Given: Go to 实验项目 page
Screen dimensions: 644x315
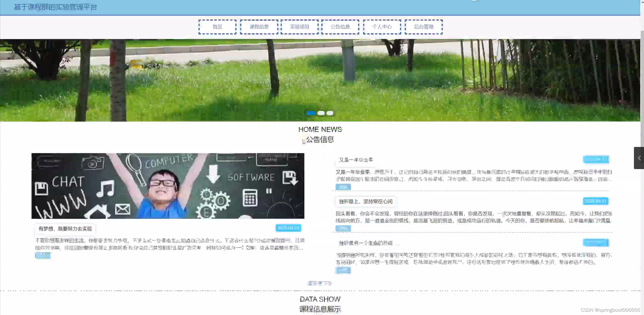Looking at the screenshot, I should pyautogui.click(x=300, y=27).
